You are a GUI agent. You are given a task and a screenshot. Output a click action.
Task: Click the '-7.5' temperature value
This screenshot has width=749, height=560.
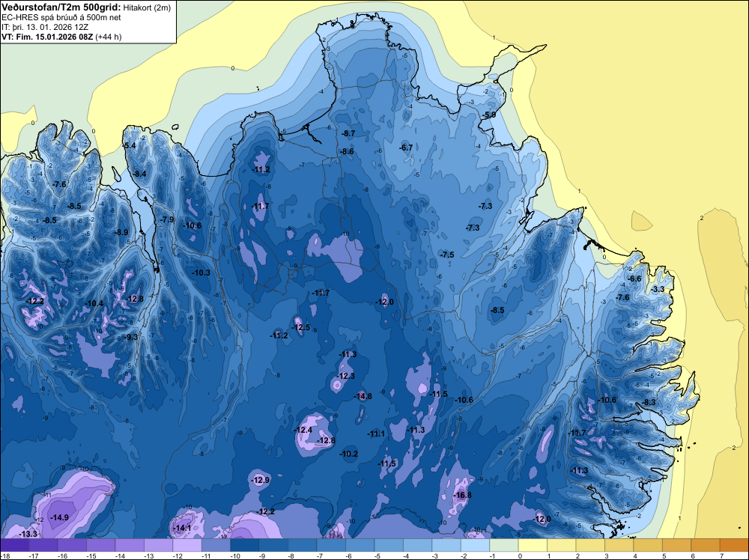[447, 255]
